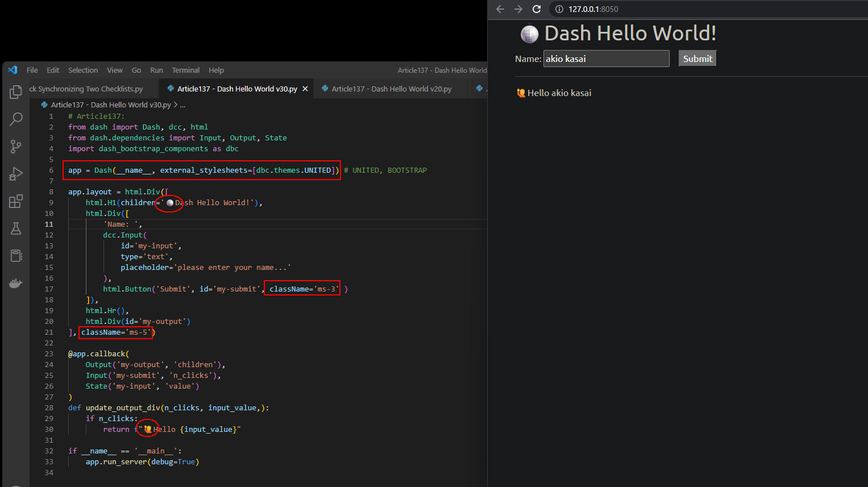Click breadcrumb file name v30.py
The height and width of the screenshot is (487, 868).
tap(111, 105)
